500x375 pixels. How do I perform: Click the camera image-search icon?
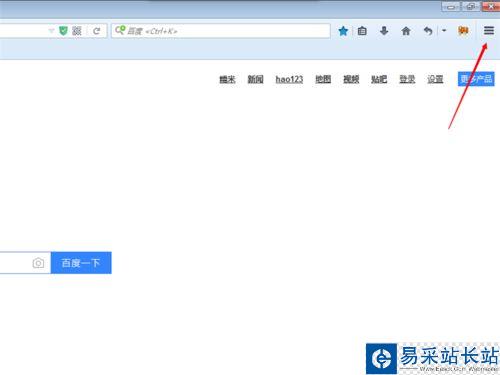tap(38, 263)
